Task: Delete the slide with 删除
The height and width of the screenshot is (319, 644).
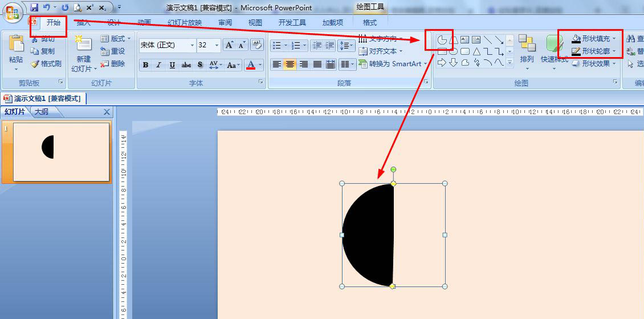Action: [112, 64]
